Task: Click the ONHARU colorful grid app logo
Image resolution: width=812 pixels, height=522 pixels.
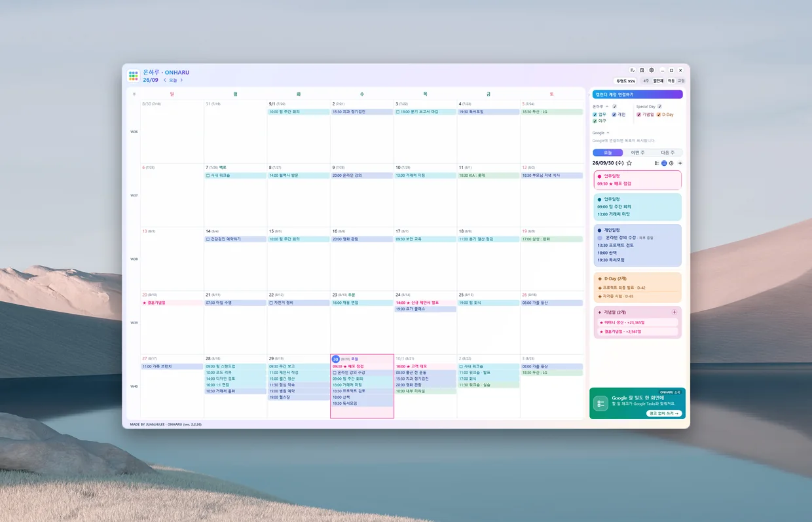Action: click(133, 76)
